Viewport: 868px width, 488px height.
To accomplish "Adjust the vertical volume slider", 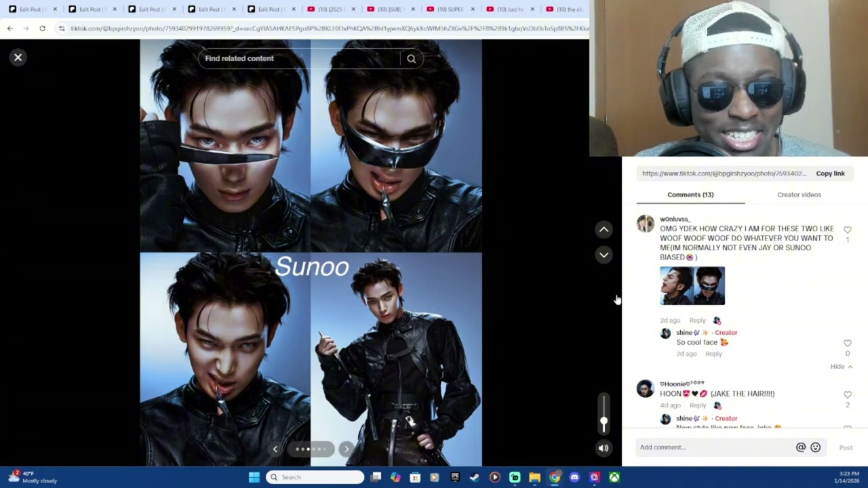I will 604,413.
